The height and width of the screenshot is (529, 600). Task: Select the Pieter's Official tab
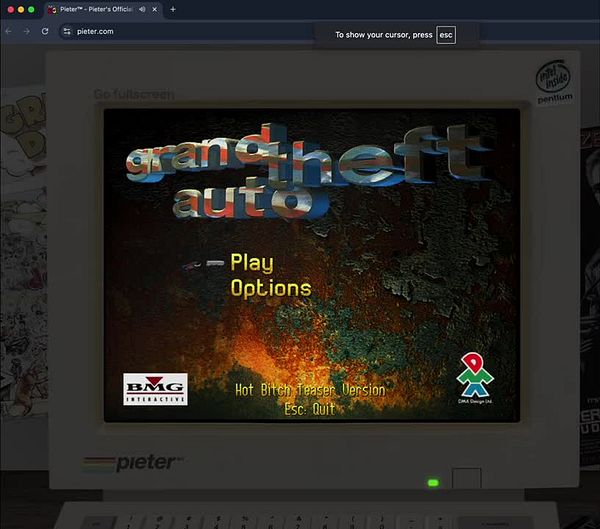point(103,9)
